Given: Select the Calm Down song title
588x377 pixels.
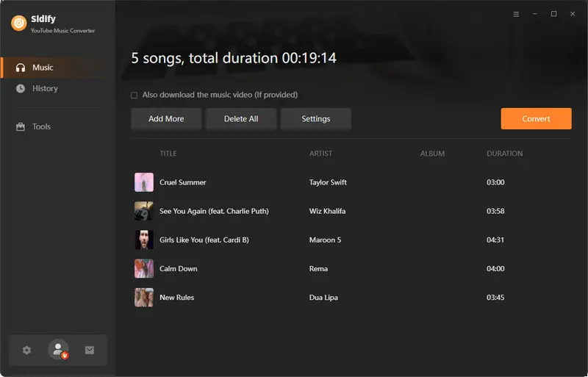Looking at the screenshot, I should click(179, 268).
